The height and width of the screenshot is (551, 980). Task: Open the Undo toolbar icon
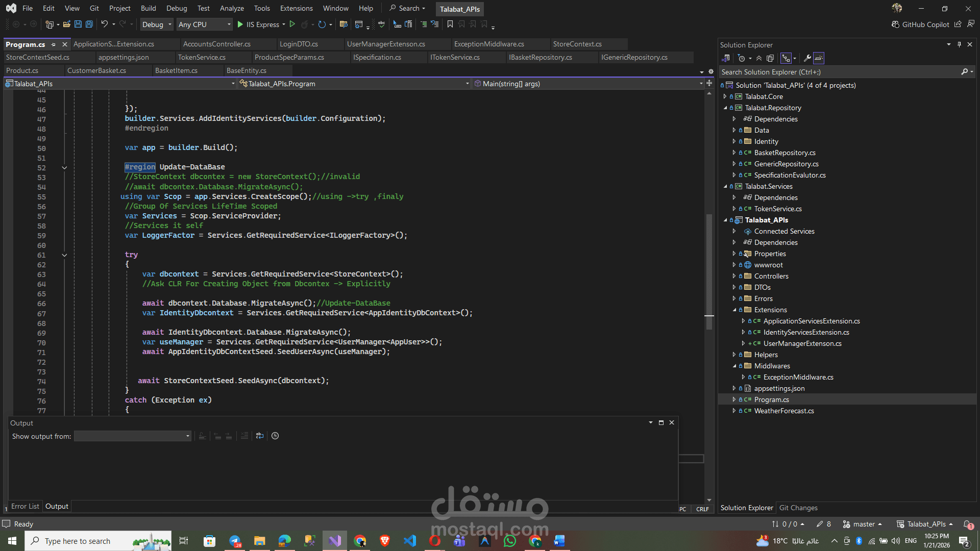pyautogui.click(x=105, y=24)
